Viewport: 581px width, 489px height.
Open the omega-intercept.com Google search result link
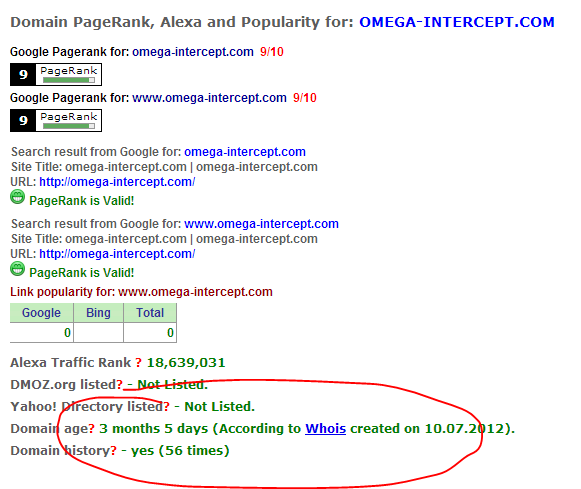tap(245, 152)
